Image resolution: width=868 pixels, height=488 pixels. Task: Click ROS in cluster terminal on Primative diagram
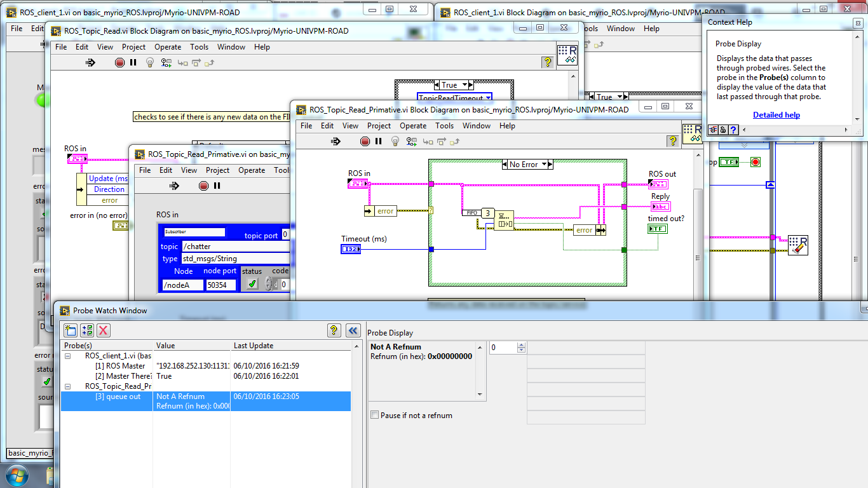(x=358, y=184)
